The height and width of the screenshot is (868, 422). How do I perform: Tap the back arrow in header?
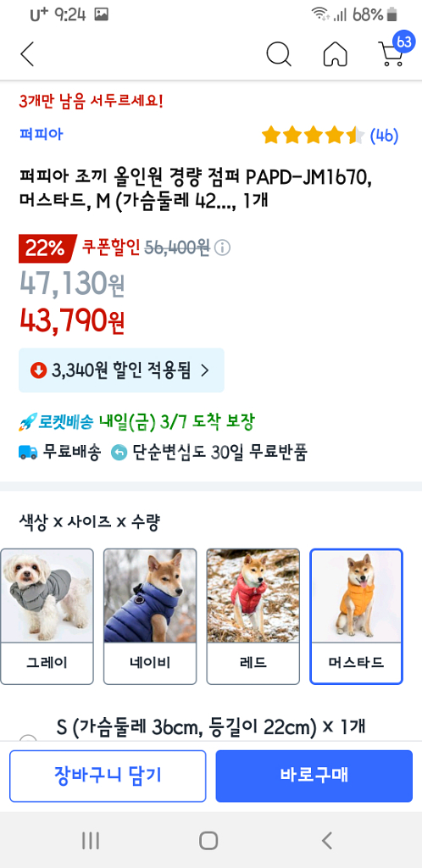click(x=26, y=53)
